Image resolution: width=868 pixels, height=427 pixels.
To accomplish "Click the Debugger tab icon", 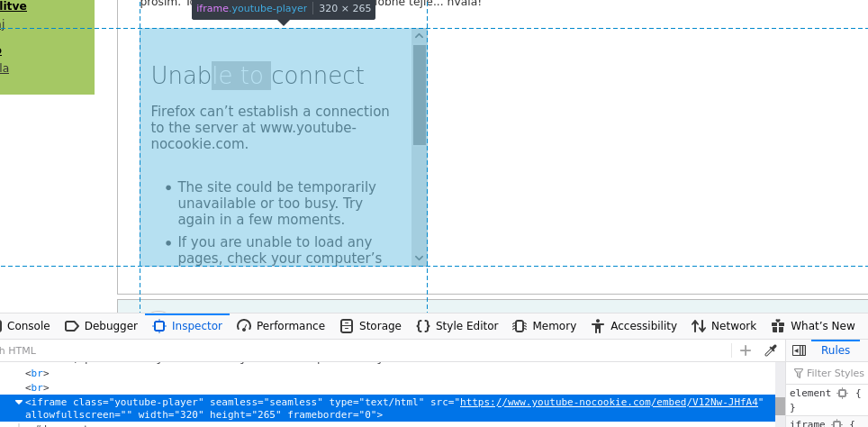I will tap(72, 326).
